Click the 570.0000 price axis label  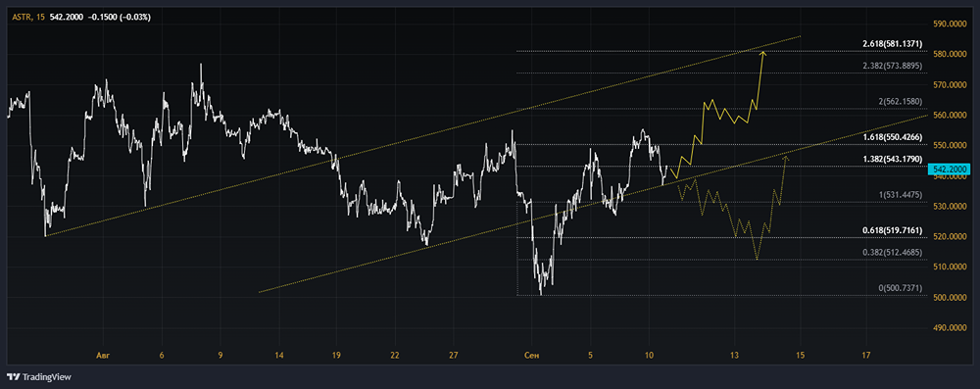tap(950, 84)
